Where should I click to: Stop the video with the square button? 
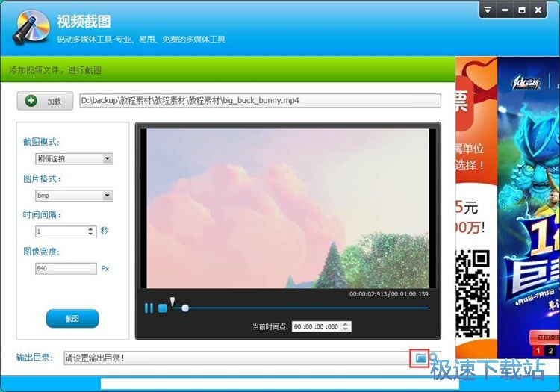(163, 308)
